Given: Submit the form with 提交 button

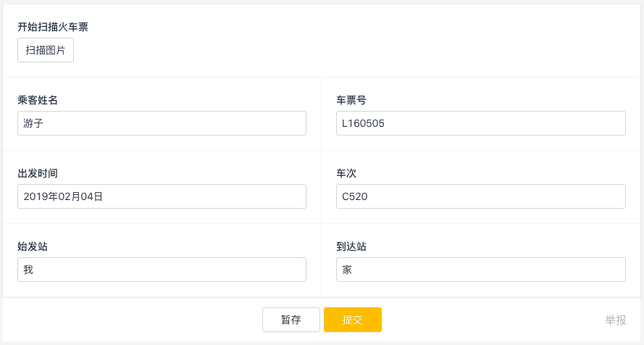Looking at the screenshot, I should click(353, 320).
